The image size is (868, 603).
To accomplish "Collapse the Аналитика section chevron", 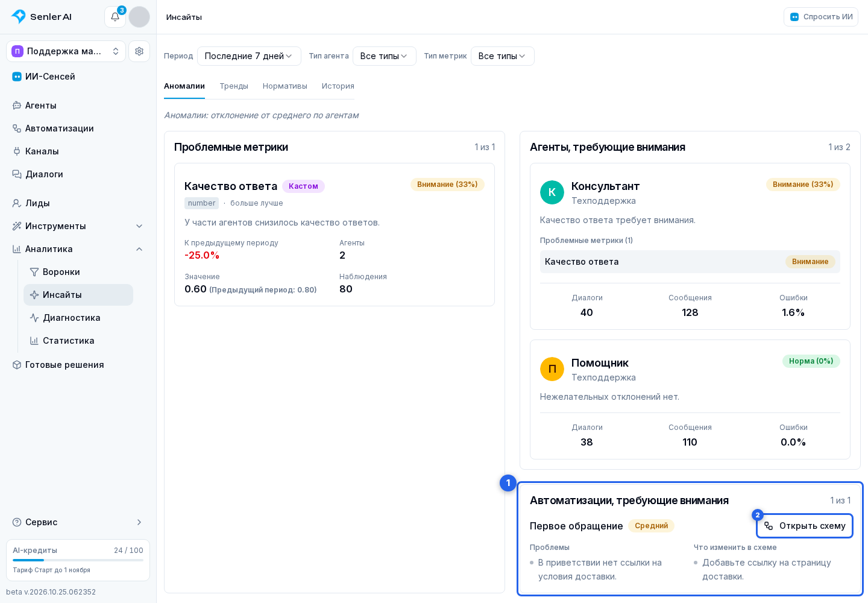I will tap(139, 249).
